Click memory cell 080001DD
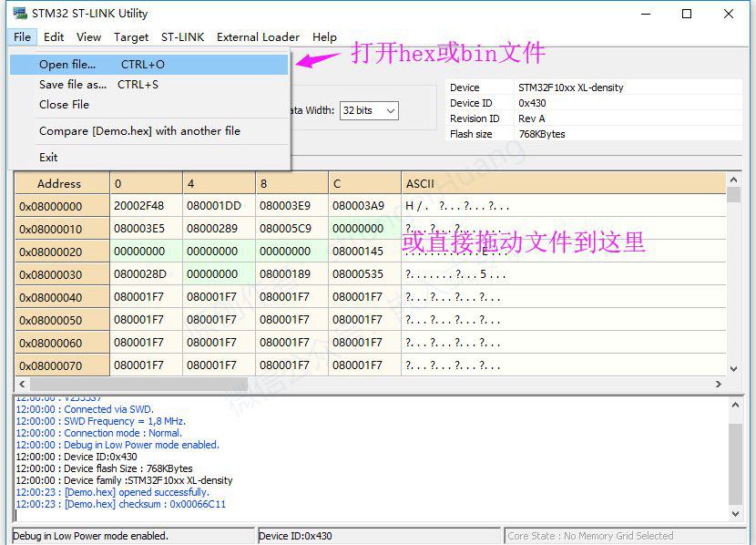Image resolution: width=756 pixels, height=545 pixels. [x=219, y=206]
